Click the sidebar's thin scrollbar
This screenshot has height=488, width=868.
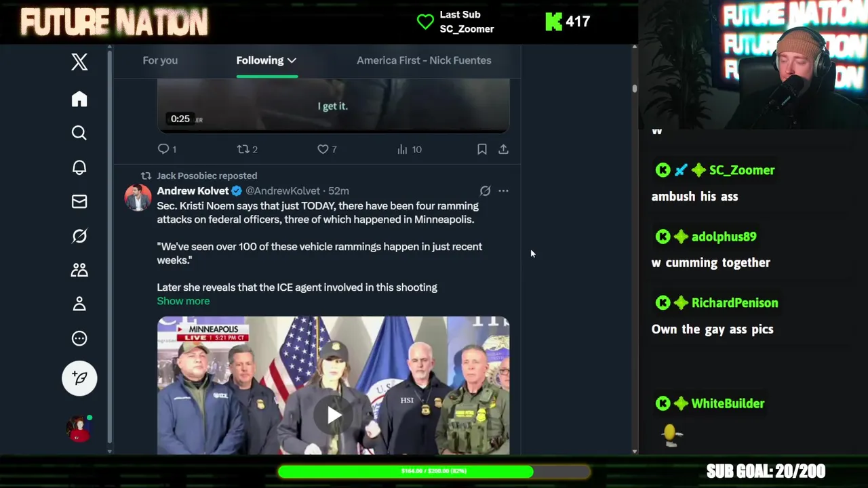click(109, 248)
